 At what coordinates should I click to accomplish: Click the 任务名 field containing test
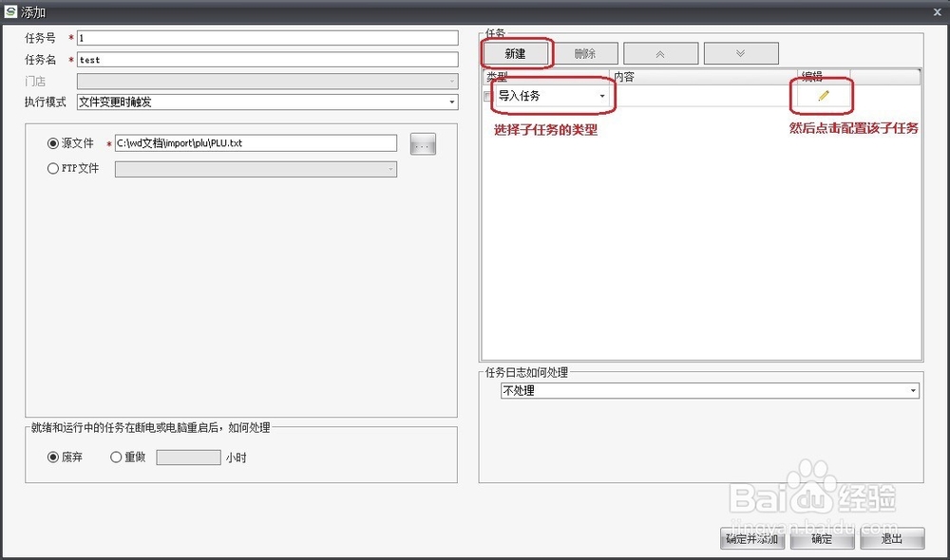point(267,60)
